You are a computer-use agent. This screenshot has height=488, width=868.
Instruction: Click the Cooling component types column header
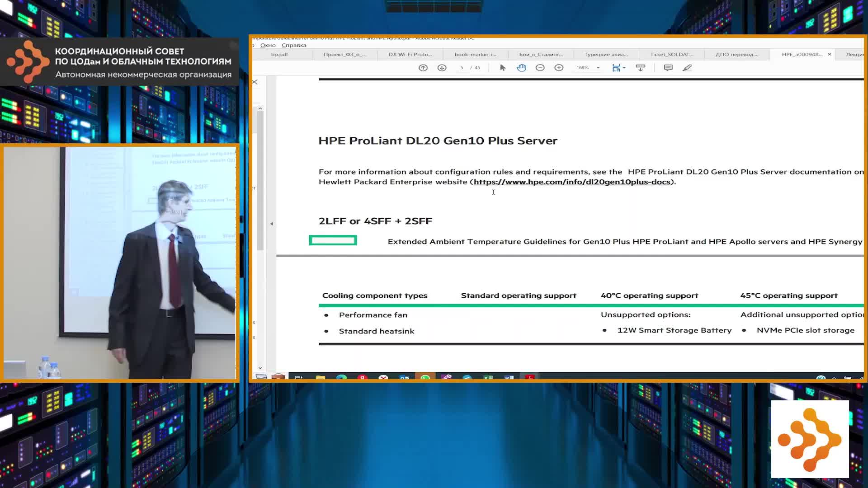pyautogui.click(x=374, y=296)
